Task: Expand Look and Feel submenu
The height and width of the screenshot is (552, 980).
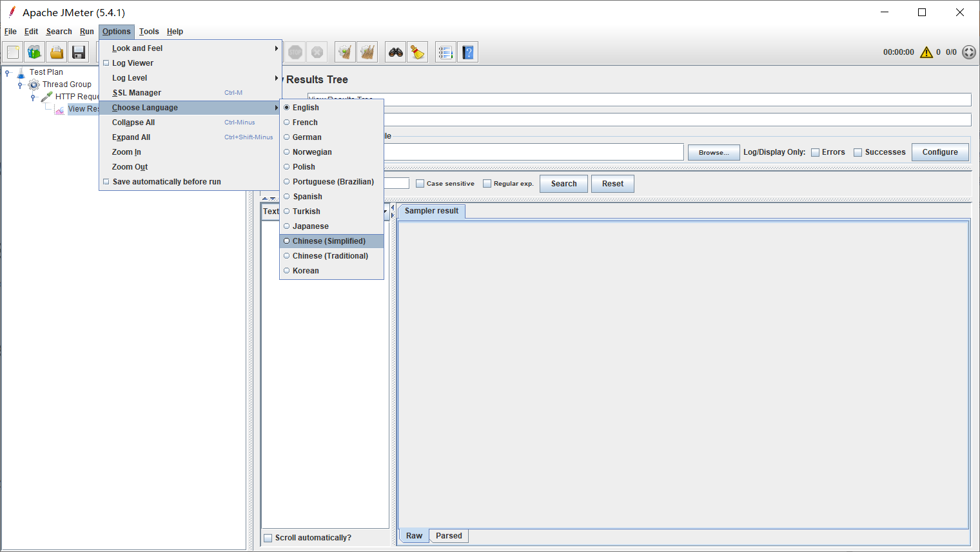Action: tap(190, 48)
